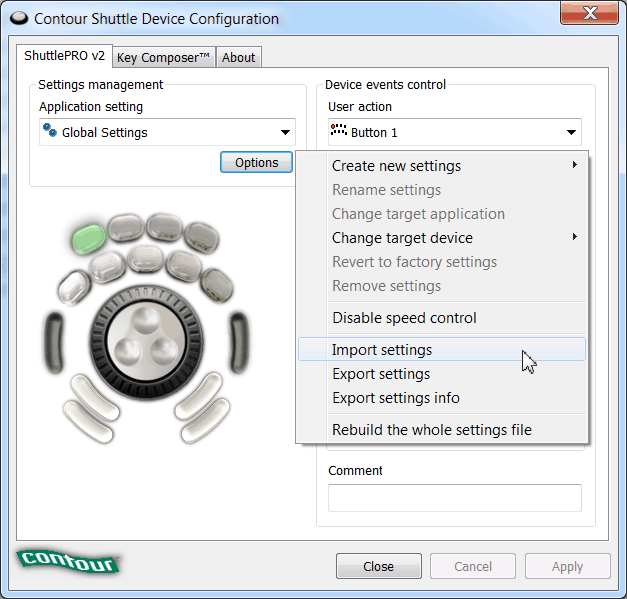Select the right black side button
This screenshot has height=599, width=627.
[x=239, y=343]
